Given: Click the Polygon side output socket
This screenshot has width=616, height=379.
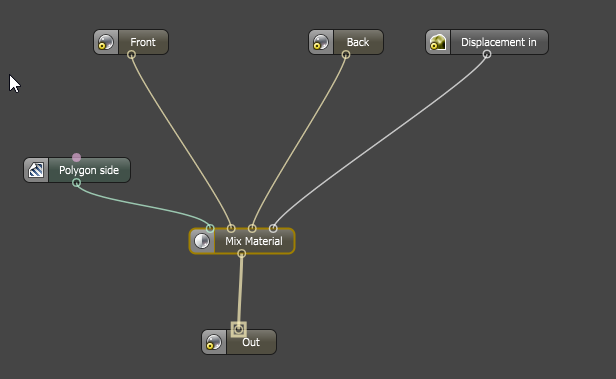Looking at the screenshot, I should [77, 183].
